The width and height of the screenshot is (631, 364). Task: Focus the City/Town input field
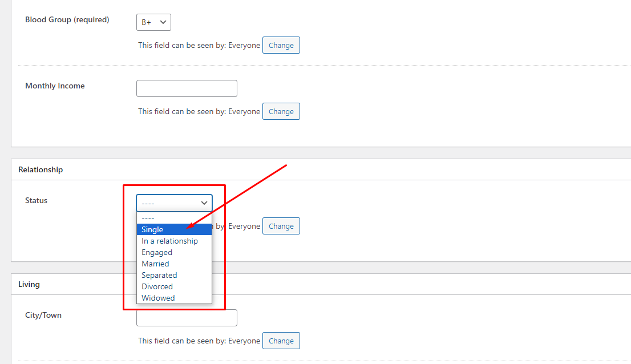pos(187,318)
